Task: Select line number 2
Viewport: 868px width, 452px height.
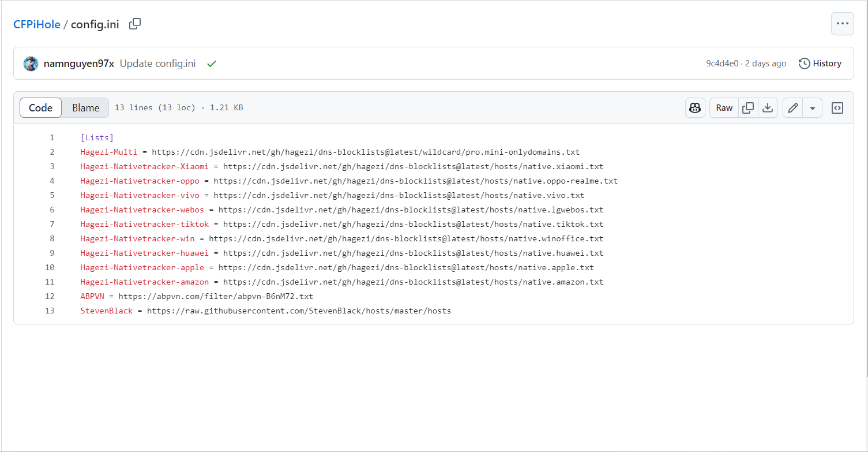Action: (x=52, y=152)
